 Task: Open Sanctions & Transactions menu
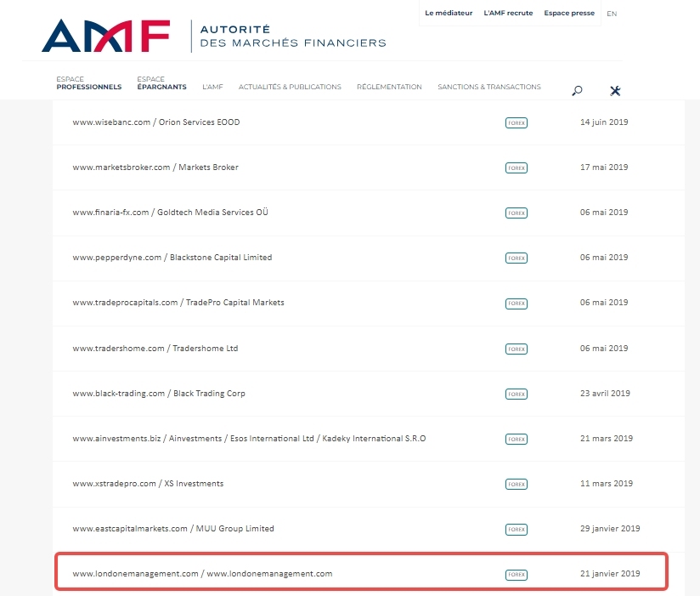488,87
